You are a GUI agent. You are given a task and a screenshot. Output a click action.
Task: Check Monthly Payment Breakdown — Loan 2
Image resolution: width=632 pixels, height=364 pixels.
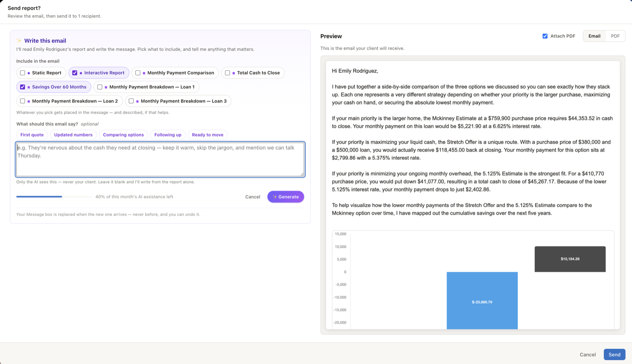pos(23,101)
